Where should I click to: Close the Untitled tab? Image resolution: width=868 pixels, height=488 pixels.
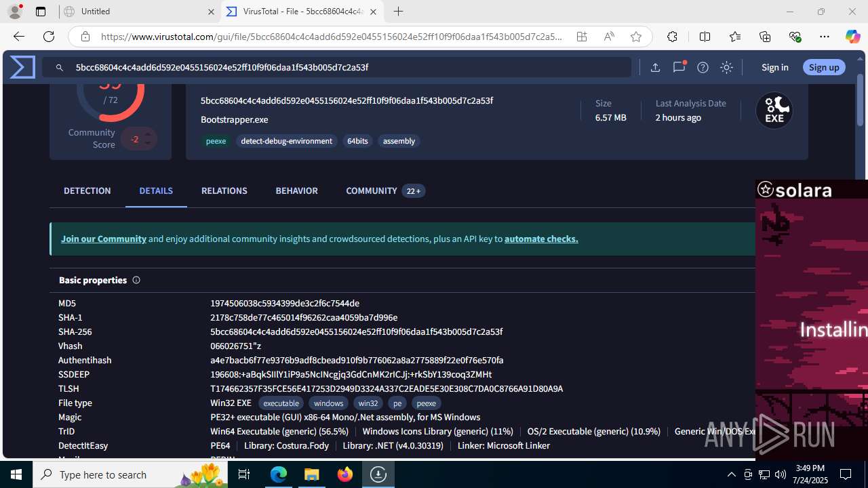click(210, 12)
